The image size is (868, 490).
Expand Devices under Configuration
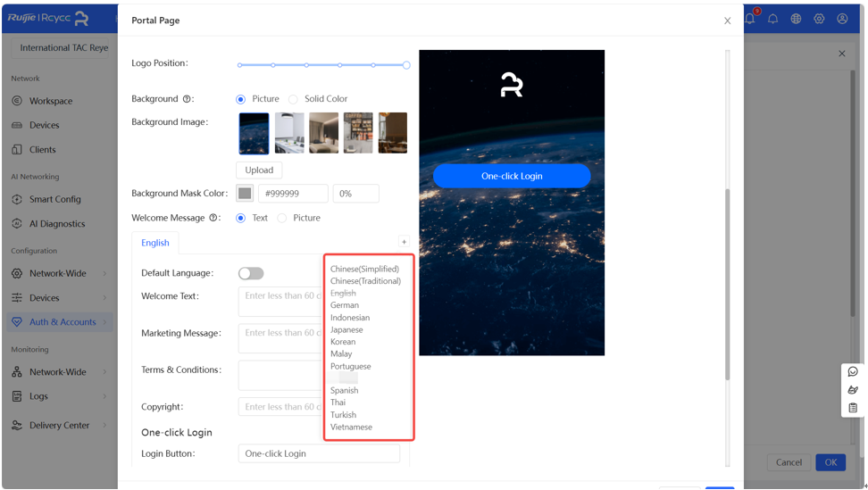click(x=104, y=297)
